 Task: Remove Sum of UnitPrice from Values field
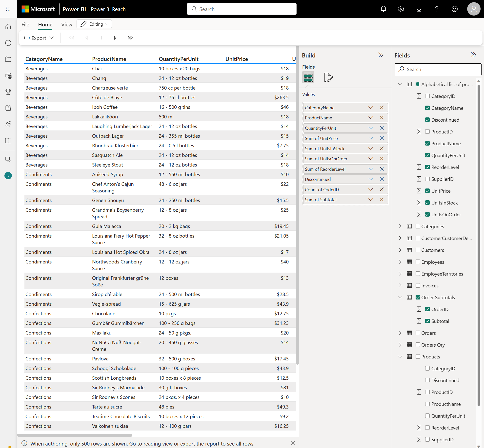[382, 138]
